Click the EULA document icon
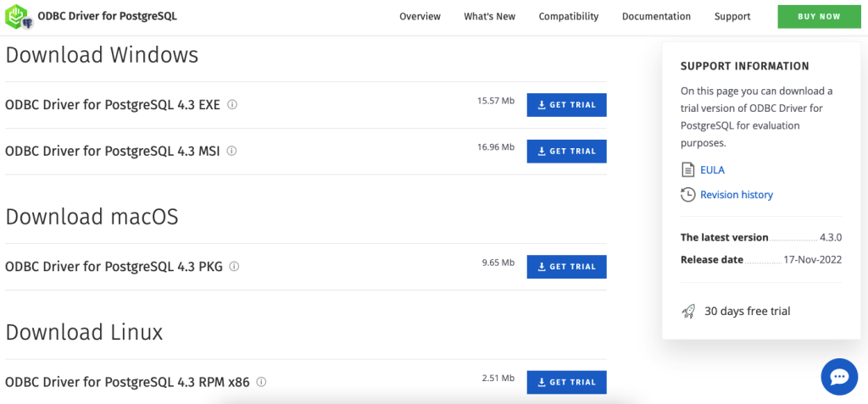868x404 pixels. pyautogui.click(x=687, y=169)
